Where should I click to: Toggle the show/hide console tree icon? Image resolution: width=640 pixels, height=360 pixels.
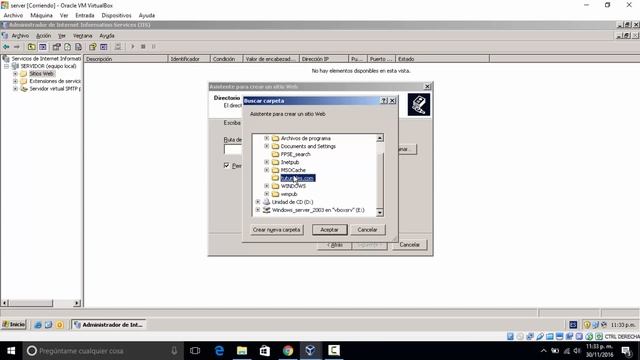point(42,47)
